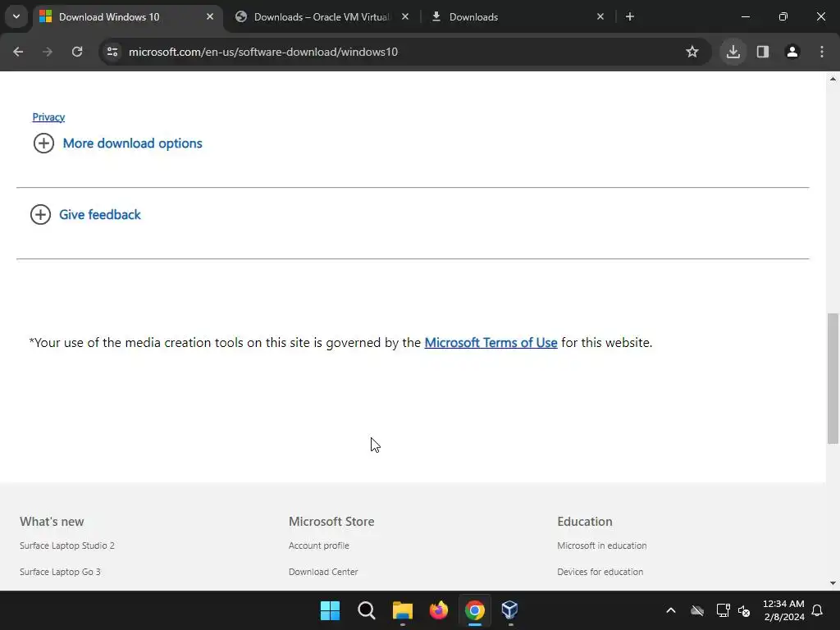Open Surface Laptop Studio 2 footer link
Image resolution: width=840 pixels, height=630 pixels.
tap(67, 546)
